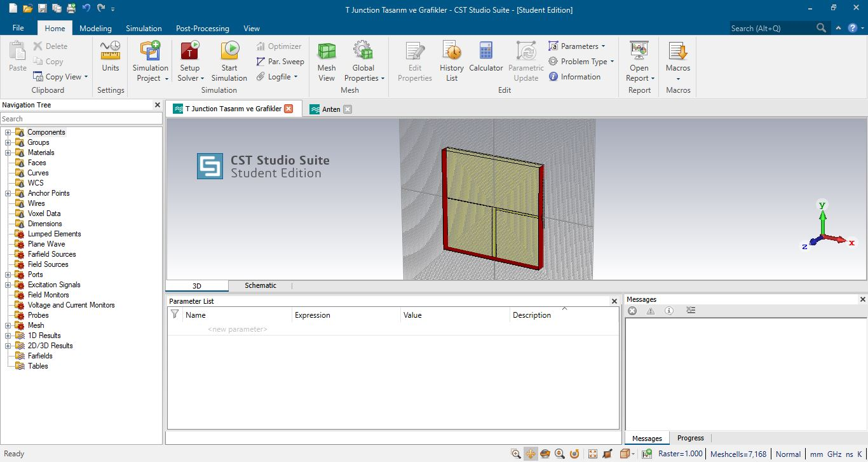Open the Macros menu

click(678, 61)
